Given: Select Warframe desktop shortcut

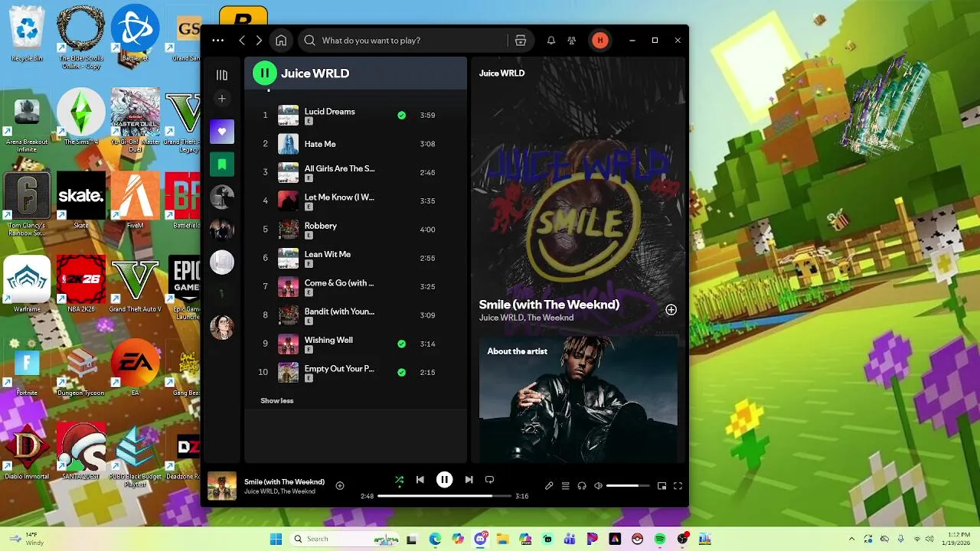Looking at the screenshot, I should coord(27,285).
